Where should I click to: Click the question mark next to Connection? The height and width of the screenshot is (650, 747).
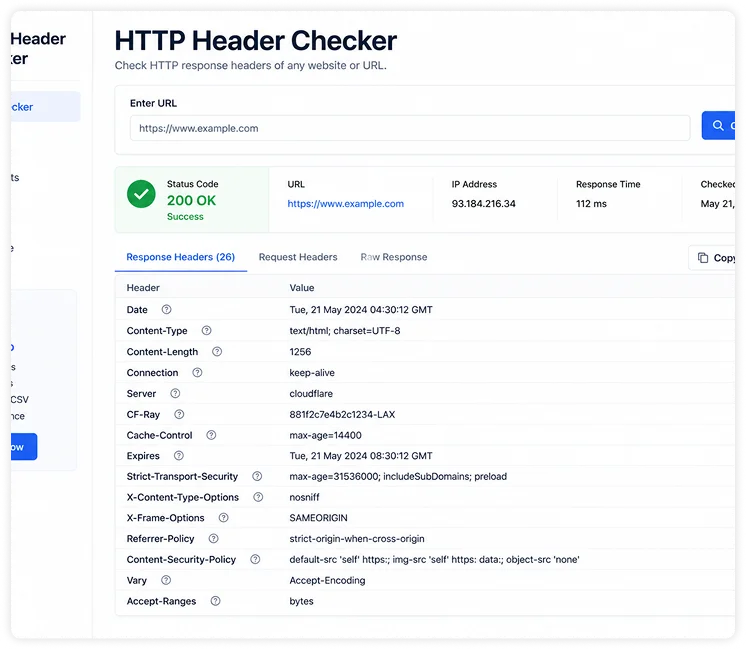tap(197, 372)
